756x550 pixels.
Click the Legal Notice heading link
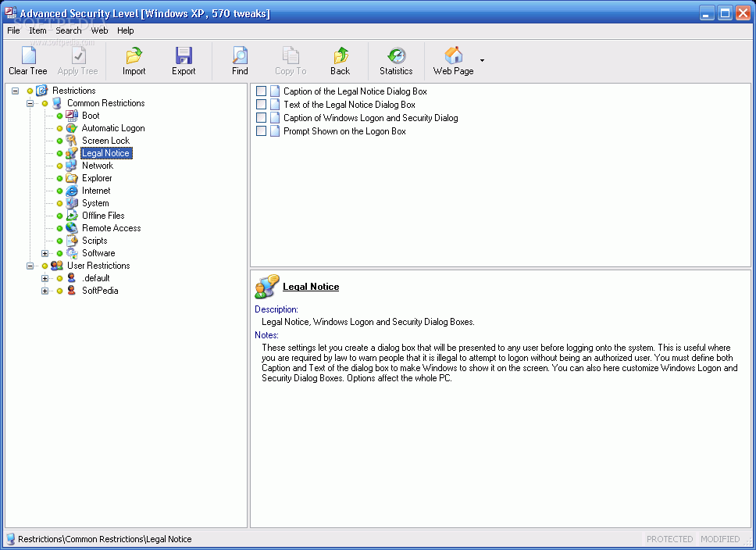tap(311, 287)
